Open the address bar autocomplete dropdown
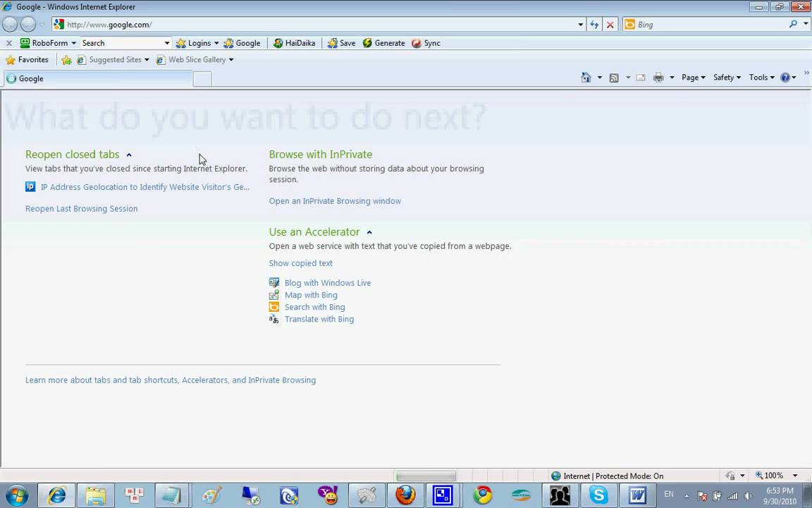The image size is (812, 508). 581,25
